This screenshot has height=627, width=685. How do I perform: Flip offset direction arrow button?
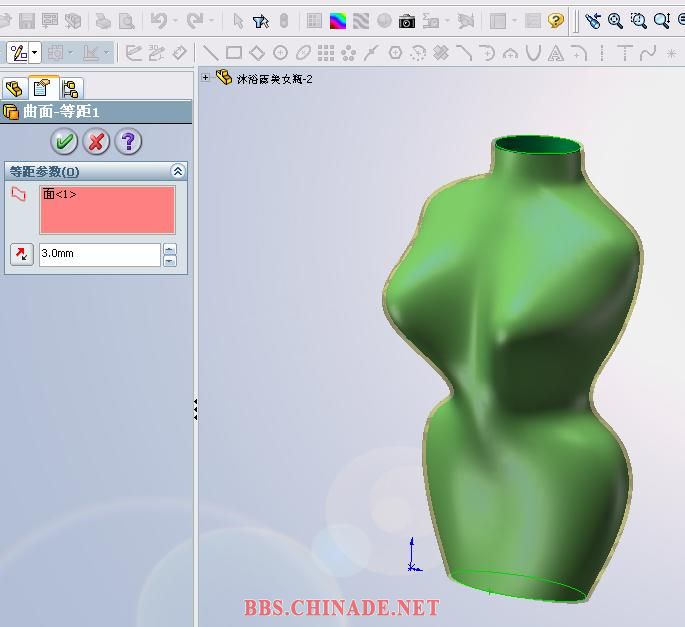click(21, 254)
